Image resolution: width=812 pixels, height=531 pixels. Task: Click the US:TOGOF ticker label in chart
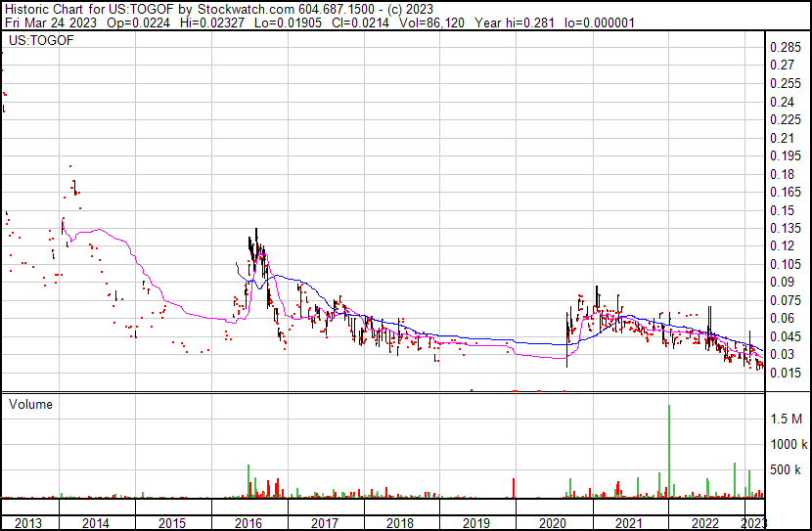pyautogui.click(x=35, y=41)
